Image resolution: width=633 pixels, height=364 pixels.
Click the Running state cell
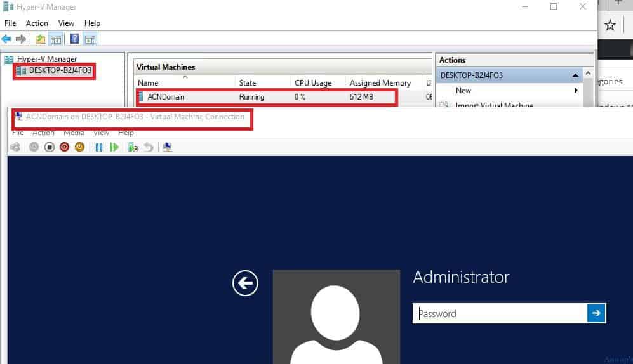tap(251, 97)
